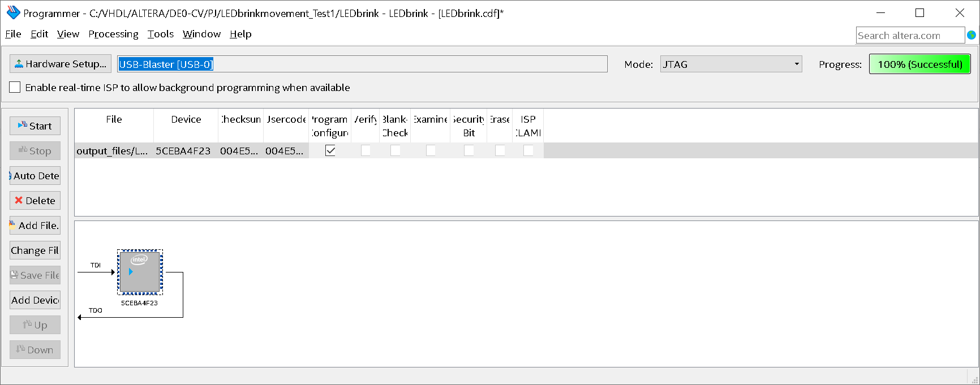Viewport: 980px width, 385px height.
Task: Open the Mode dropdown showing JTAG
Action: point(731,64)
